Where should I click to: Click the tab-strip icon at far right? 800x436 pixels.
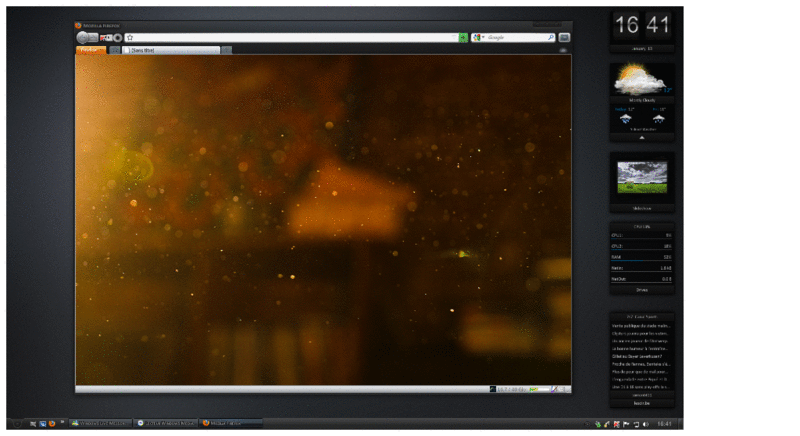click(563, 50)
